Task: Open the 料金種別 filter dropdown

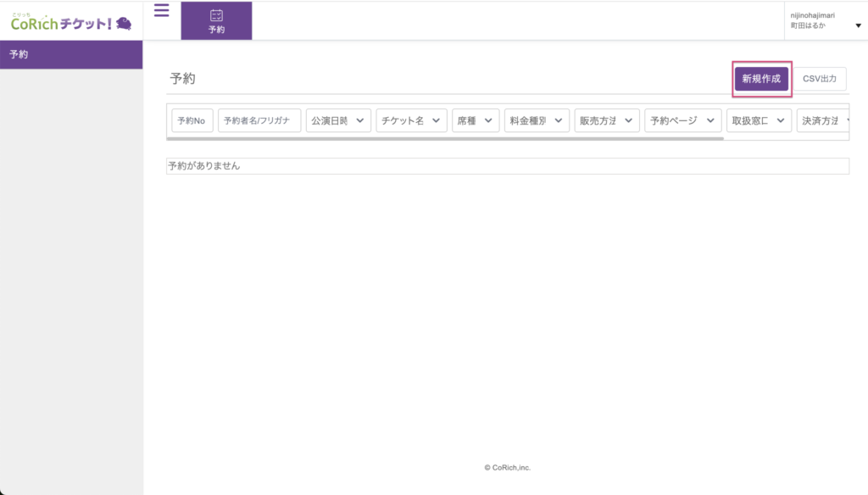Action: click(537, 121)
